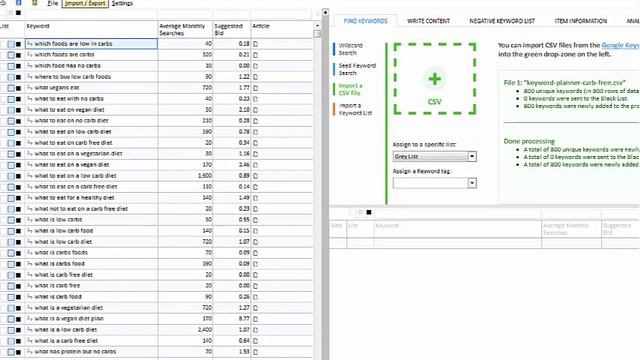
Task: Open the Grey List dropdown
Action: (434, 156)
